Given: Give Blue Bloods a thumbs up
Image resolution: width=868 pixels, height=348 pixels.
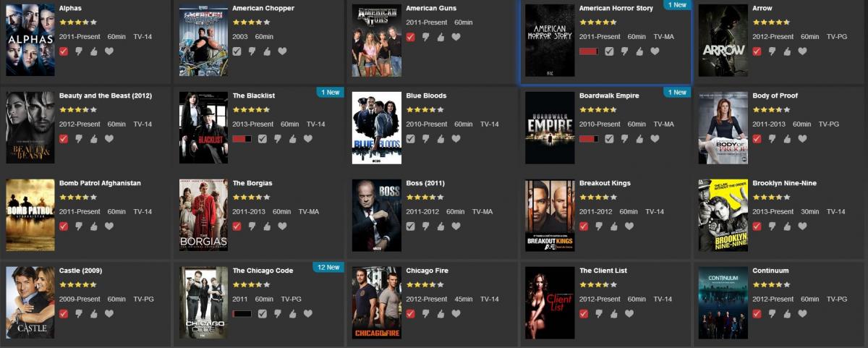Looking at the screenshot, I should 441,139.
